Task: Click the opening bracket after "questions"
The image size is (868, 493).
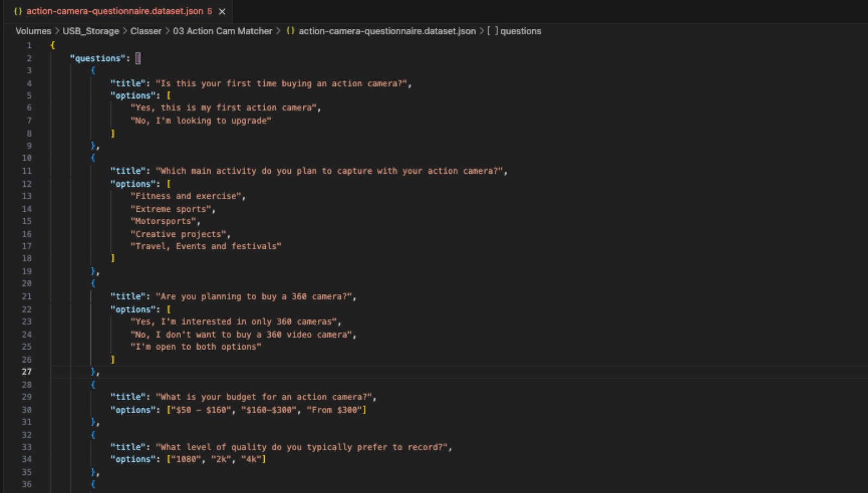Action: click(x=138, y=58)
